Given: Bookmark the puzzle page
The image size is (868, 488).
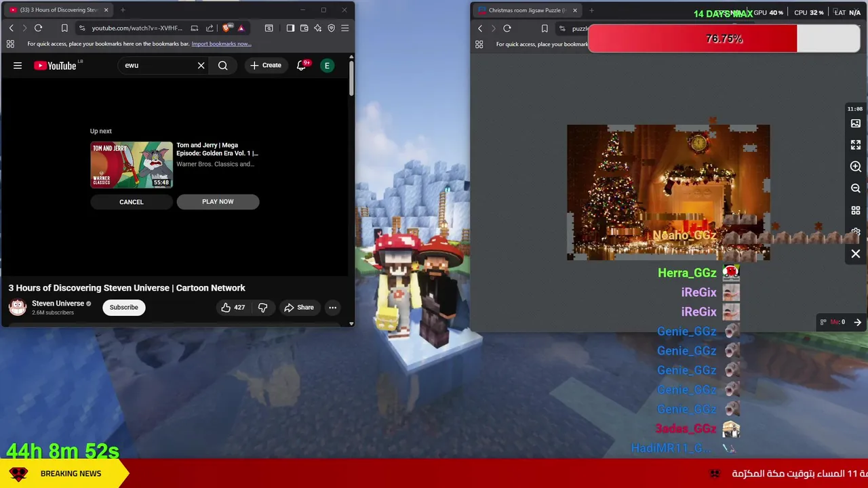Looking at the screenshot, I should pyautogui.click(x=545, y=28).
